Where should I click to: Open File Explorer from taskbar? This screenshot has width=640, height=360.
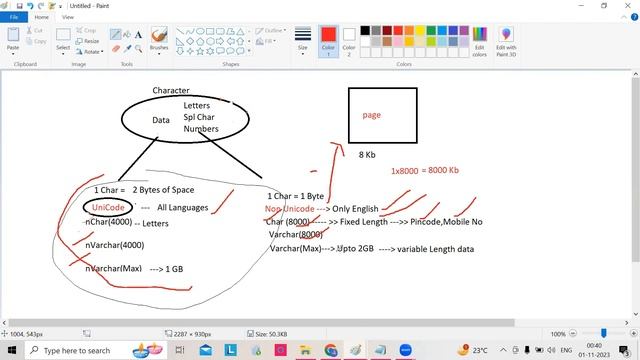(305, 350)
